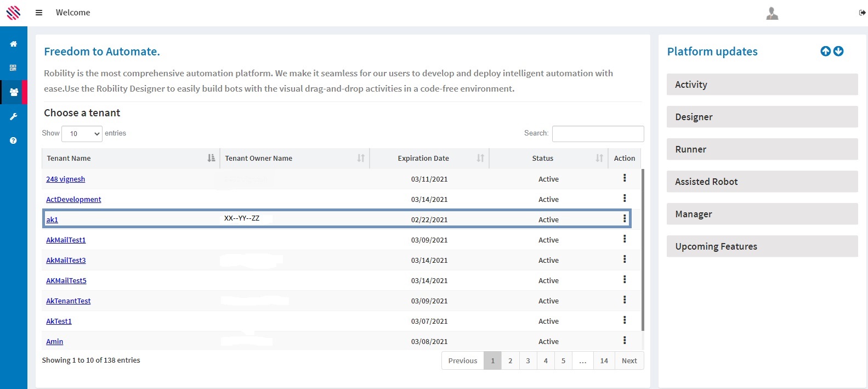Go to page 4 of tenants
This screenshot has width=868, height=389.
tap(546, 360)
